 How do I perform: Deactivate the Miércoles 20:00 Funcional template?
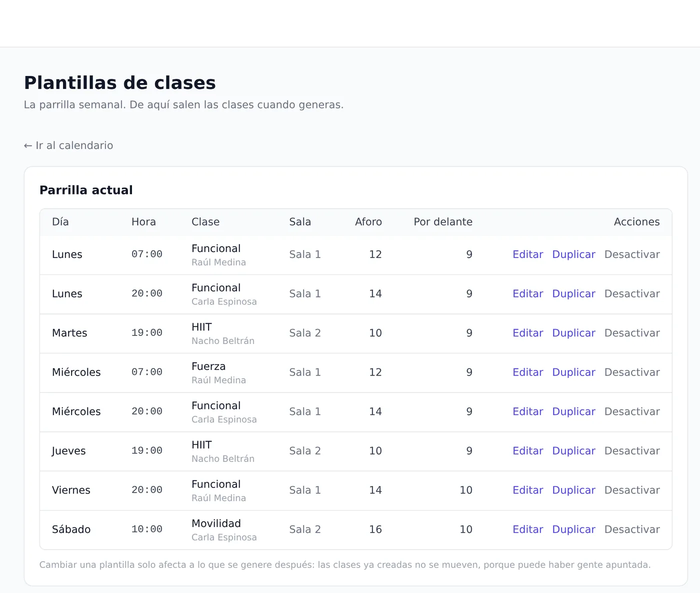(x=632, y=411)
